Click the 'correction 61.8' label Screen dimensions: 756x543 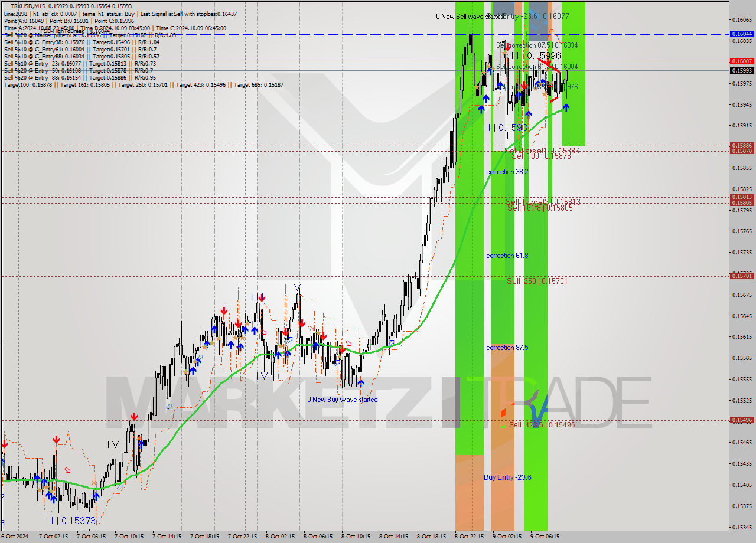pos(507,256)
